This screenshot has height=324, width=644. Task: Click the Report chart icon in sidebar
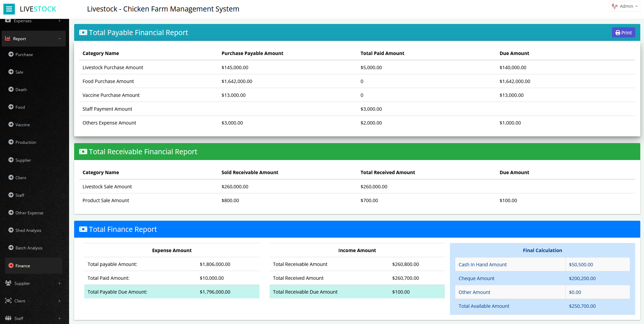[8, 38]
